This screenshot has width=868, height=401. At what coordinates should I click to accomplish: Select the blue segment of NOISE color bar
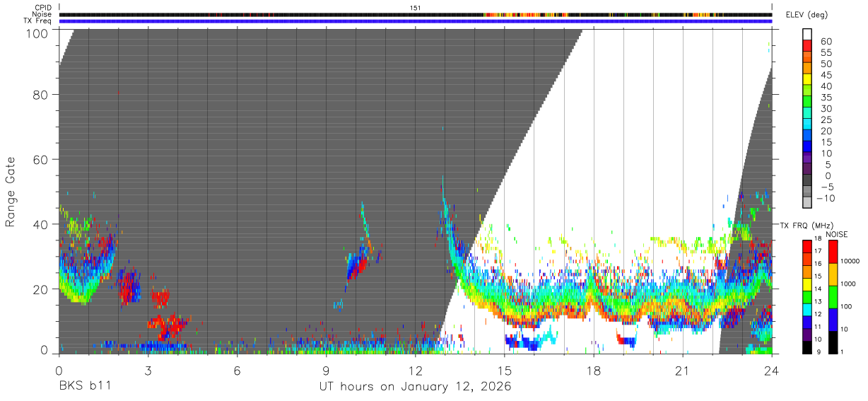pyautogui.click(x=832, y=319)
